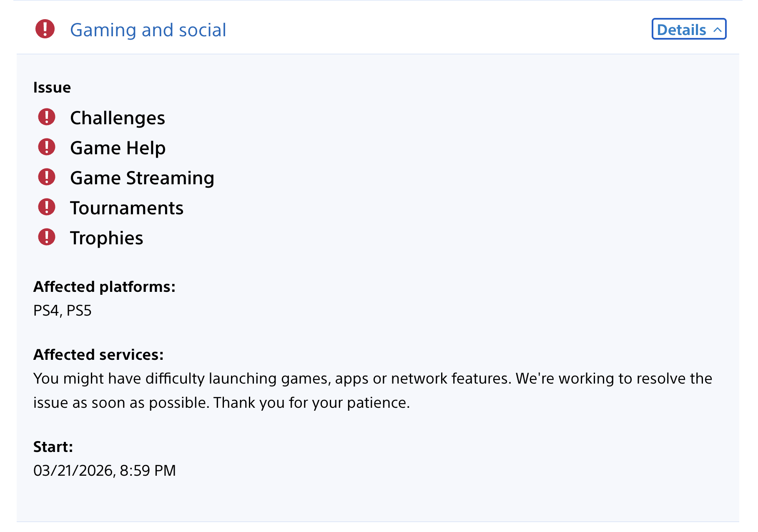Click the warning icon next to Challenges
This screenshot has width=758, height=532.
coord(46,117)
